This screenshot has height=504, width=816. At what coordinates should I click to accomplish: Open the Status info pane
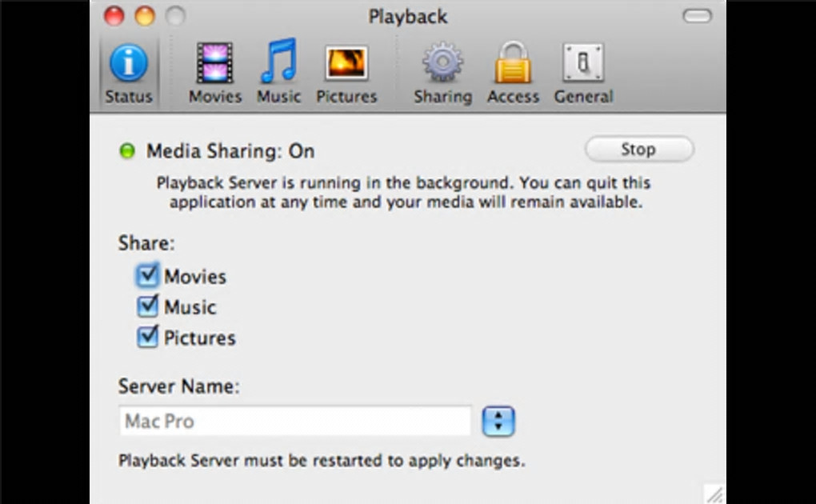tap(128, 73)
